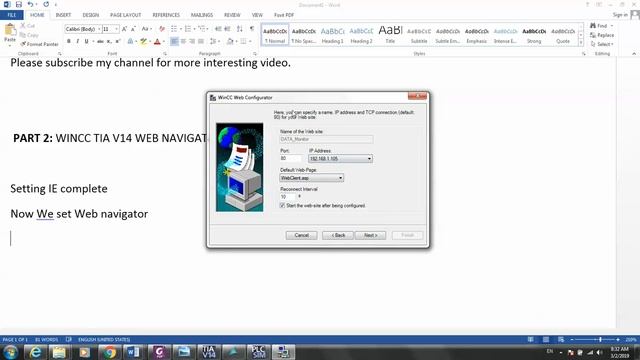Open Internet Explorer from taskbar
This screenshot has width=640, height=360.
(35, 352)
